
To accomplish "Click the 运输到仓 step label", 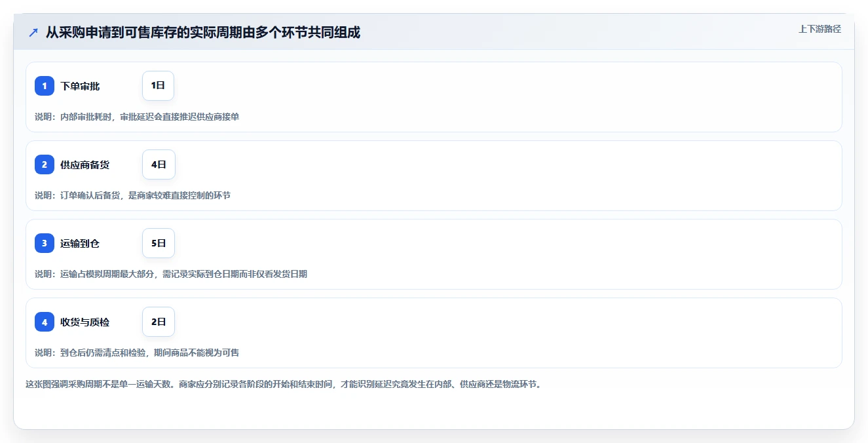I will click(x=80, y=243).
